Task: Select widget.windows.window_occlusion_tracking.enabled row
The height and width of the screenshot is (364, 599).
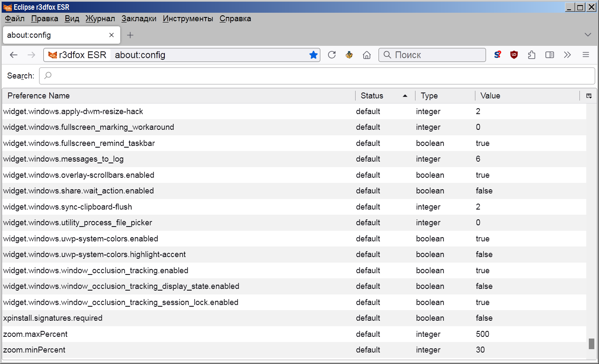Action: (294, 271)
